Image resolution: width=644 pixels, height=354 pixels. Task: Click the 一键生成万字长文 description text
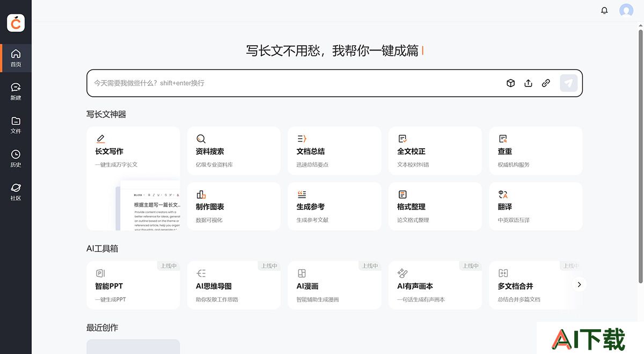(116, 164)
